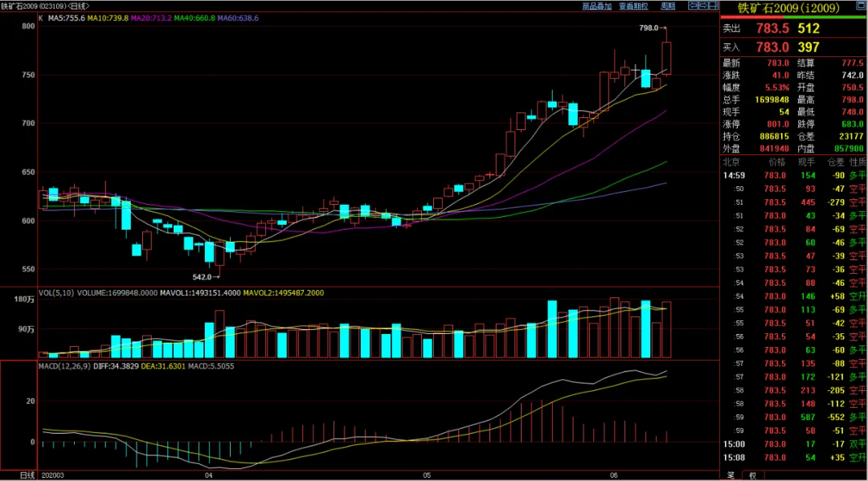Click the 北京 time column header
868x481 pixels.
pos(731,162)
